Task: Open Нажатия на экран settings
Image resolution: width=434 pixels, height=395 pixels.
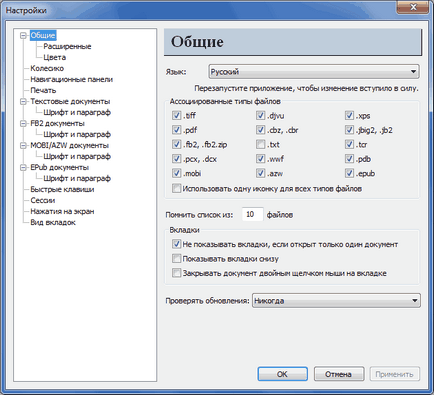Action: [62, 211]
